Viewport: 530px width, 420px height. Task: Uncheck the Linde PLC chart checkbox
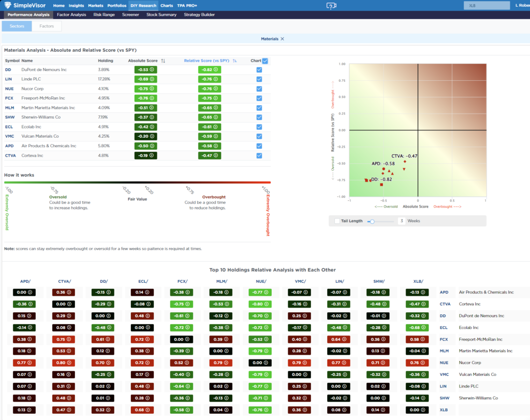[x=259, y=79]
